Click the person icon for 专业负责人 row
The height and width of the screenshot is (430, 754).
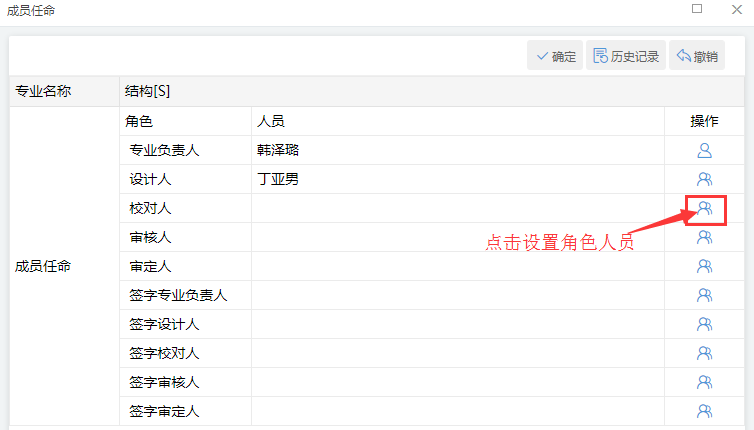click(x=704, y=151)
